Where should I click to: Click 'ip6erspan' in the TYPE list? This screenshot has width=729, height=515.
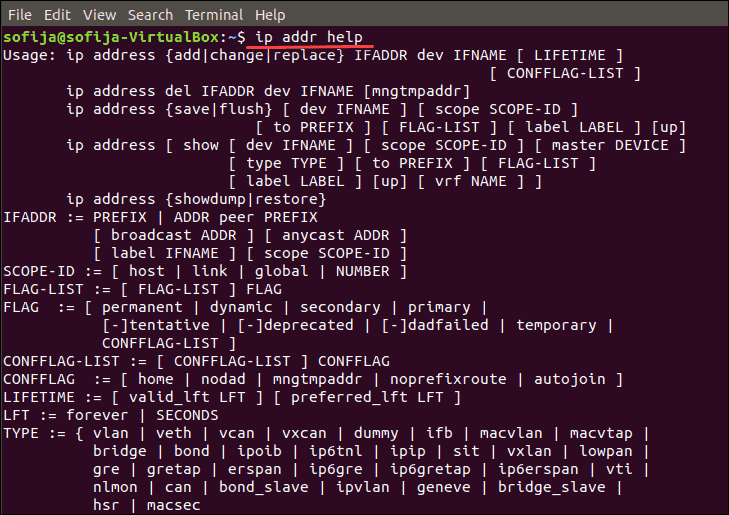[x=538, y=469]
